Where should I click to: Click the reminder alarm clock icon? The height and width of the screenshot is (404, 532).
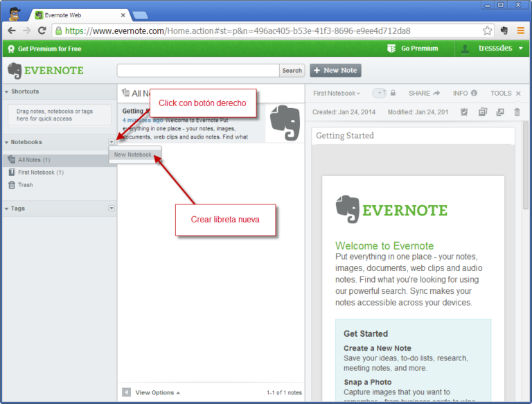(464, 112)
